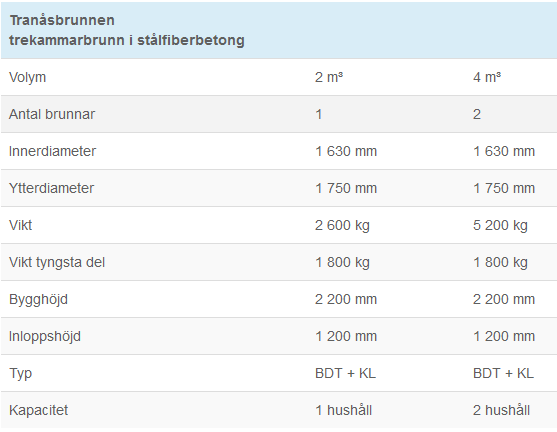The width and height of the screenshot is (557, 432).
Task: Select second 1 200 mm Inloppshöjd value
Action: tap(504, 336)
